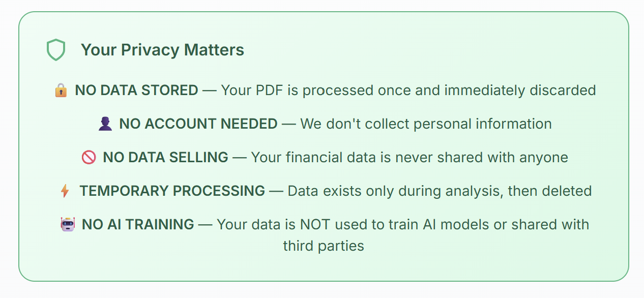Click the green shield privacy icon
Image resolution: width=644 pixels, height=298 pixels.
[56, 50]
